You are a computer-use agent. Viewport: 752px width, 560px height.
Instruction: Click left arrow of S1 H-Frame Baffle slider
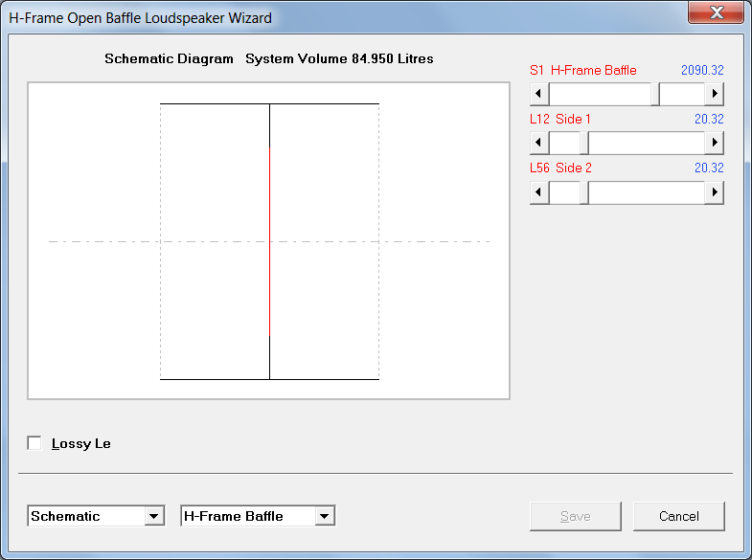click(539, 94)
